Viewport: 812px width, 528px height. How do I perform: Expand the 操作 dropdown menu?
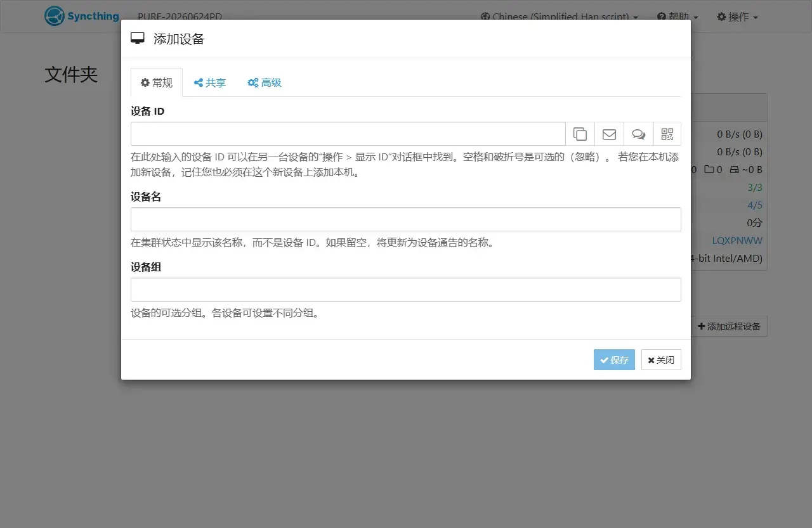(x=737, y=17)
